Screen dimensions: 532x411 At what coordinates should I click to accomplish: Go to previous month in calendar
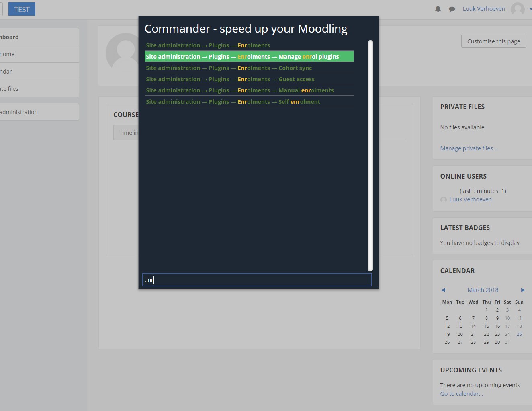(443, 290)
